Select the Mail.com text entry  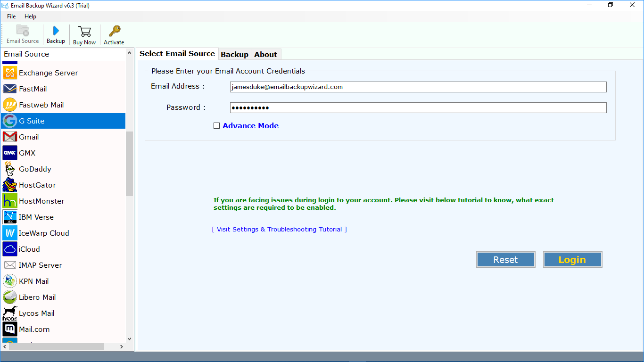click(x=34, y=329)
